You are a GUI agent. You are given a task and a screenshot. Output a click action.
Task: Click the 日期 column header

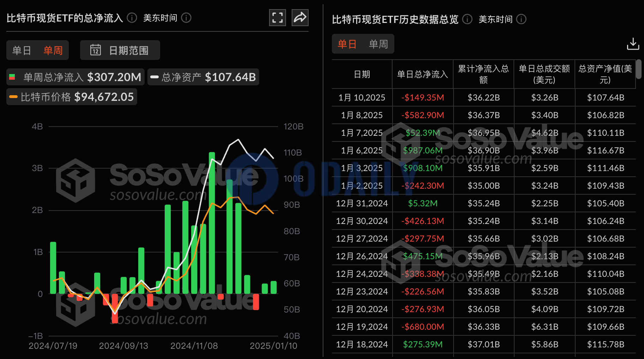click(x=362, y=74)
